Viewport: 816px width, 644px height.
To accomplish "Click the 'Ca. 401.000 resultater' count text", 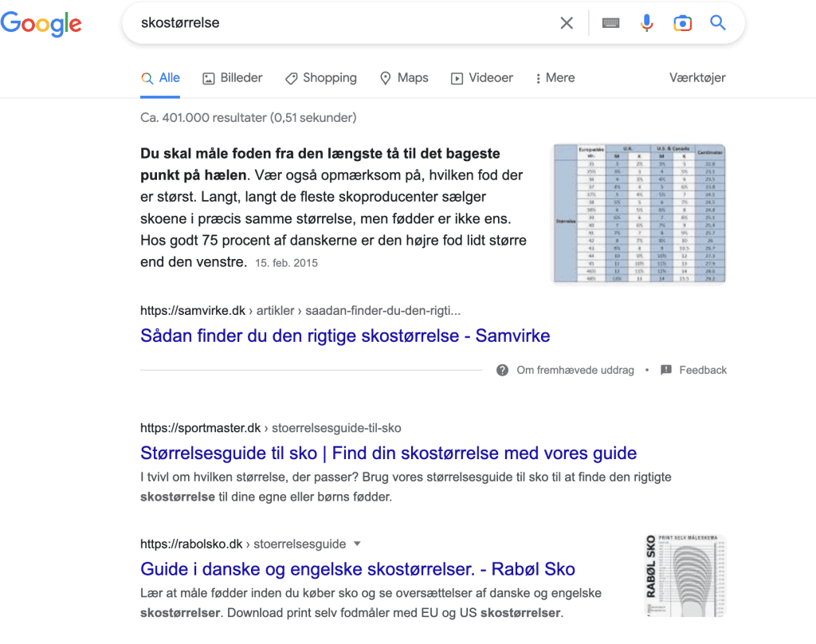I will (x=249, y=118).
